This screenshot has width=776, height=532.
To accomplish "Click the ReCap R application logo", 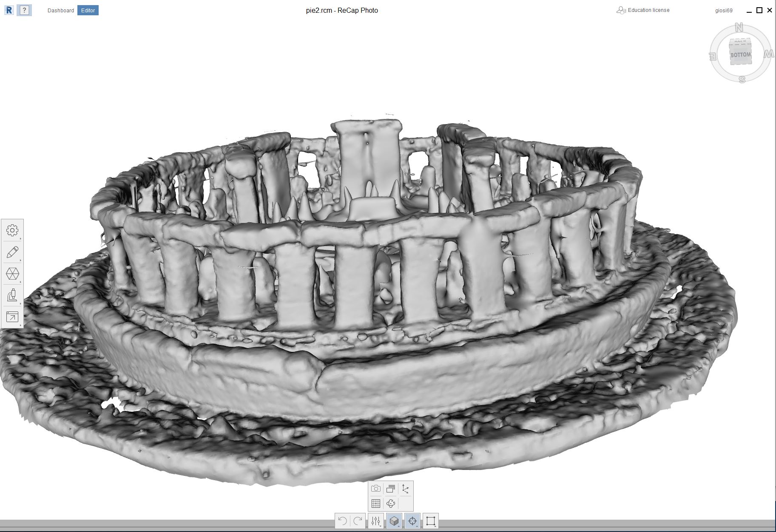I will pyautogui.click(x=9, y=10).
